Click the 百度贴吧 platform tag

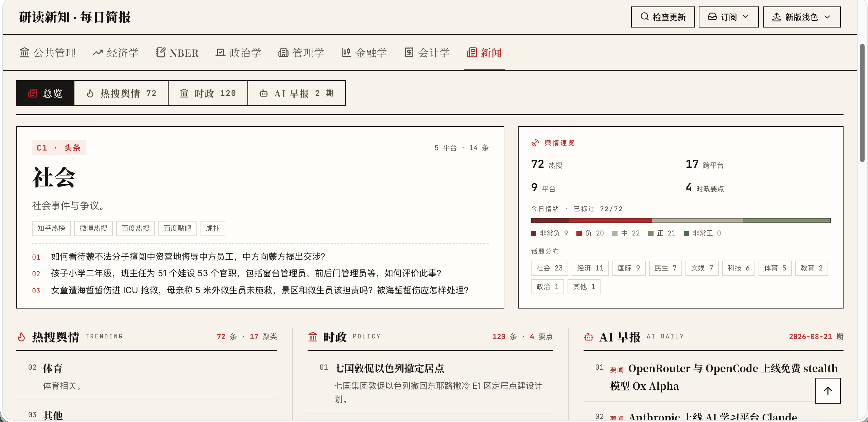pos(178,228)
